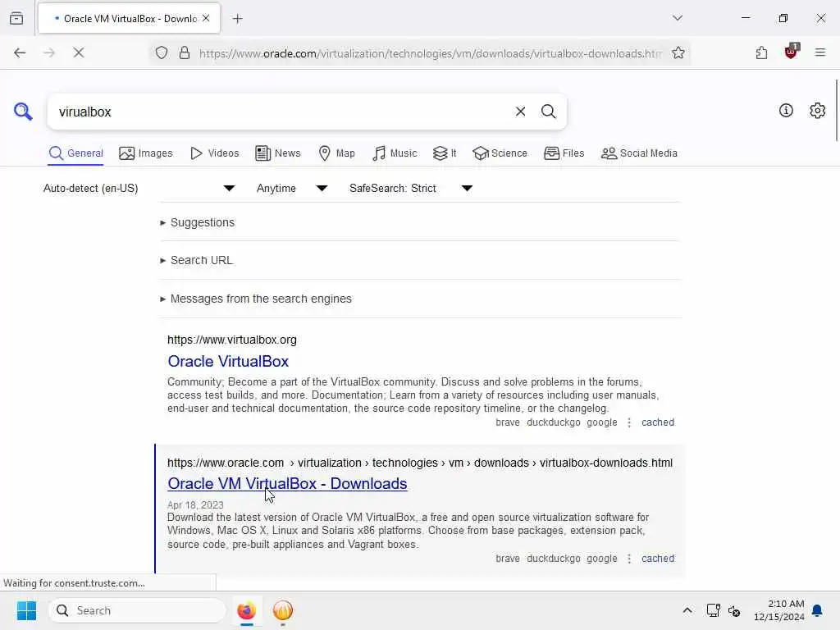Open clock showing 2:10 AM
840x630 pixels.
pos(779,610)
